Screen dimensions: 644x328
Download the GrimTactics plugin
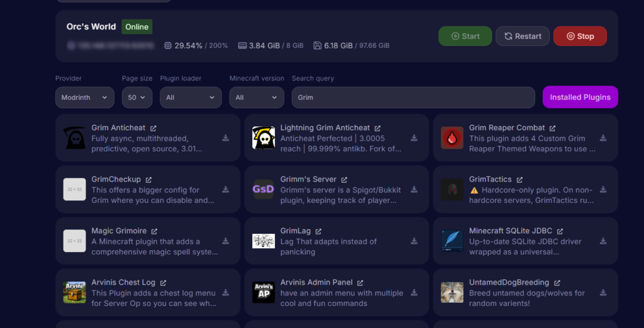click(x=603, y=189)
